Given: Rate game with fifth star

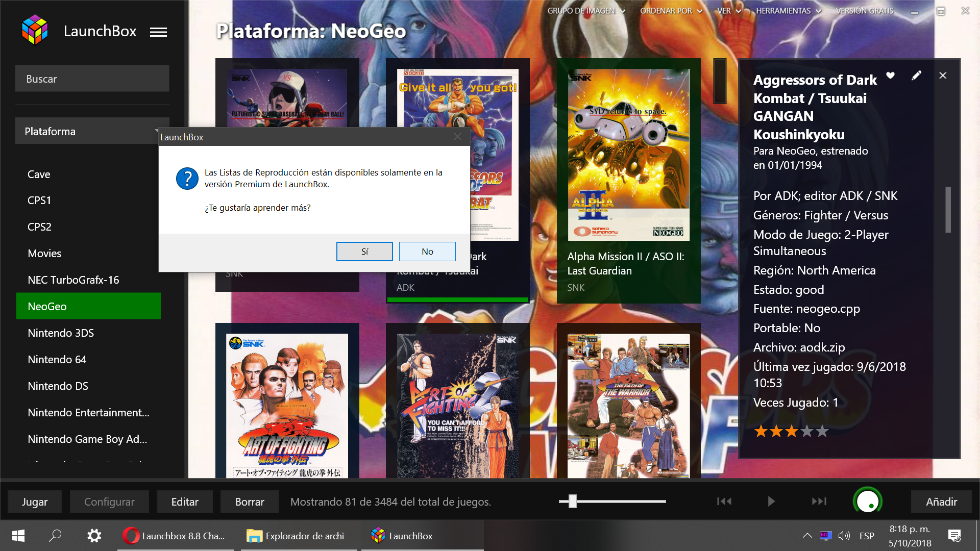Looking at the screenshot, I should click(822, 432).
